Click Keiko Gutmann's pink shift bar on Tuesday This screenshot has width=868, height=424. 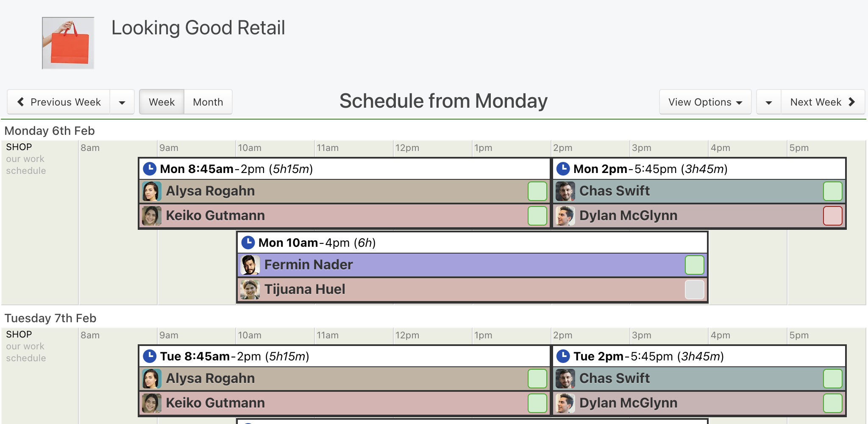[344, 403]
